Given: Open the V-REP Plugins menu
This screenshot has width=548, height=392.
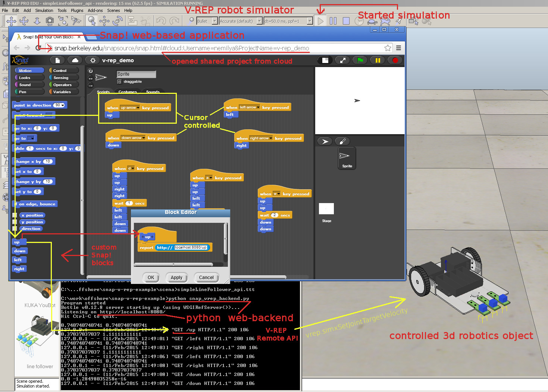Looking at the screenshot, I should coord(77,10).
